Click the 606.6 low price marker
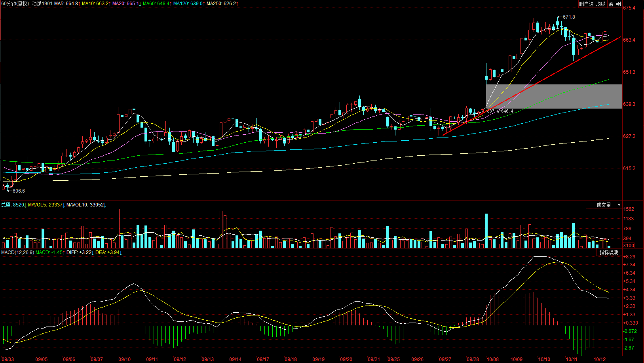 [19, 191]
